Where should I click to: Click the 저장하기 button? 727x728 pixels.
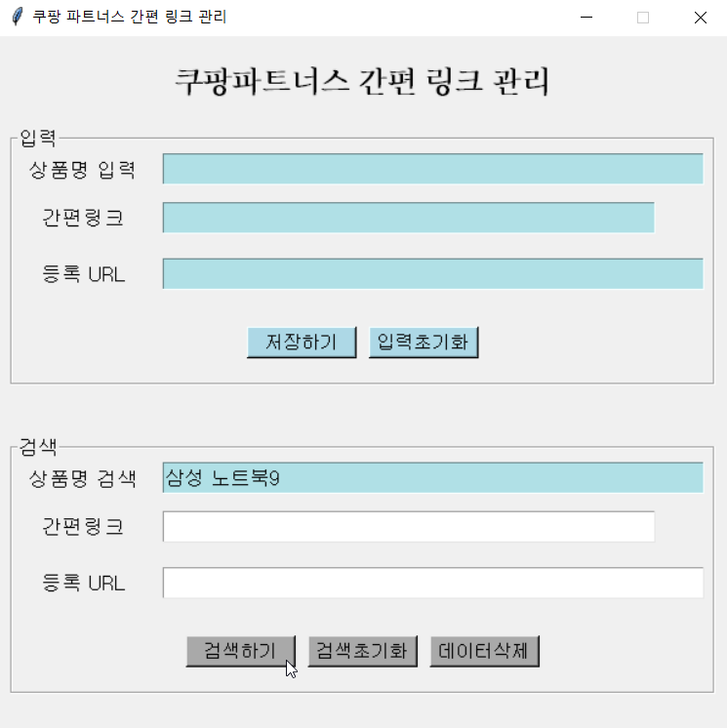coord(302,343)
